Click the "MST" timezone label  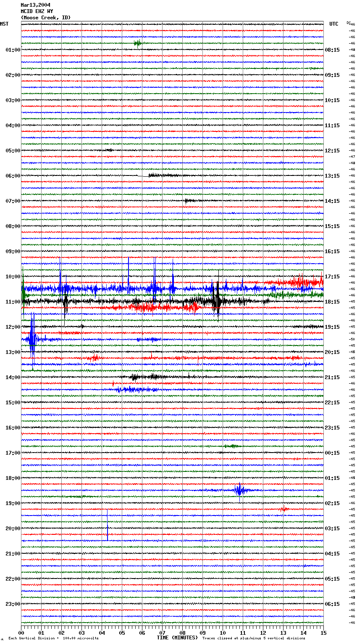click(4, 24)
